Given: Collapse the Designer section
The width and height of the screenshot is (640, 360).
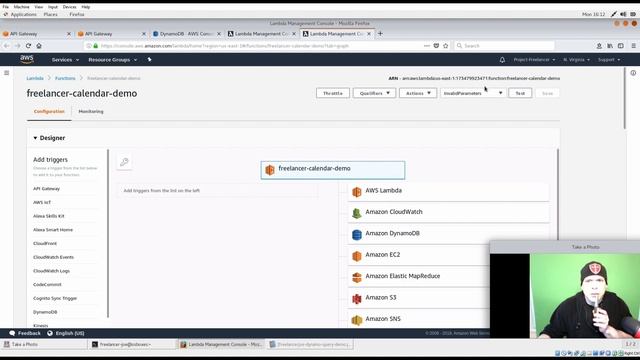Looking at the screenshot, I should pos(35,138).
